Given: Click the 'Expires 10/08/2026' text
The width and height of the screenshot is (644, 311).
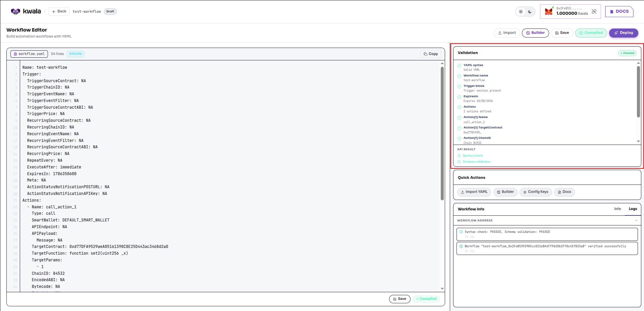Looking at the screenshot, I should tap(478, 101).
